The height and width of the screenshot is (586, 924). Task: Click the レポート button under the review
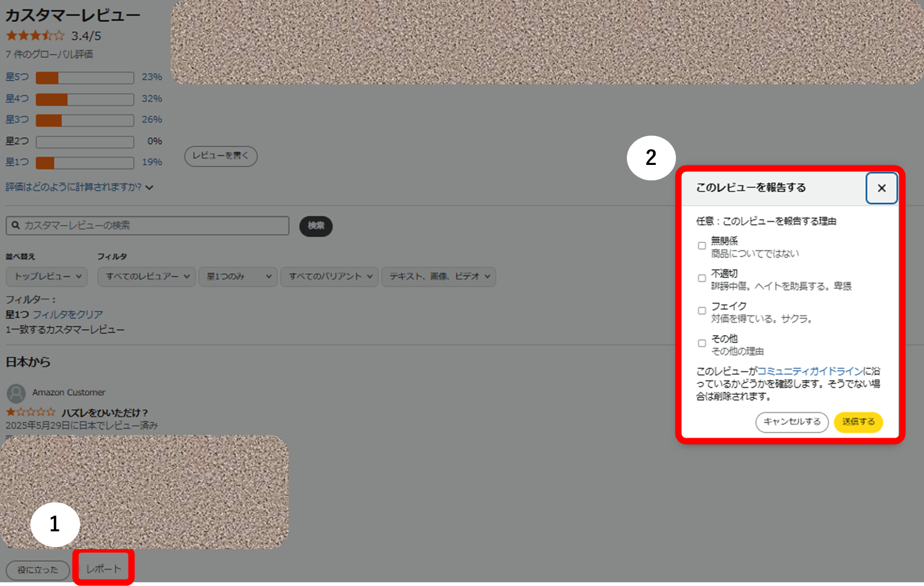[103, 568]
